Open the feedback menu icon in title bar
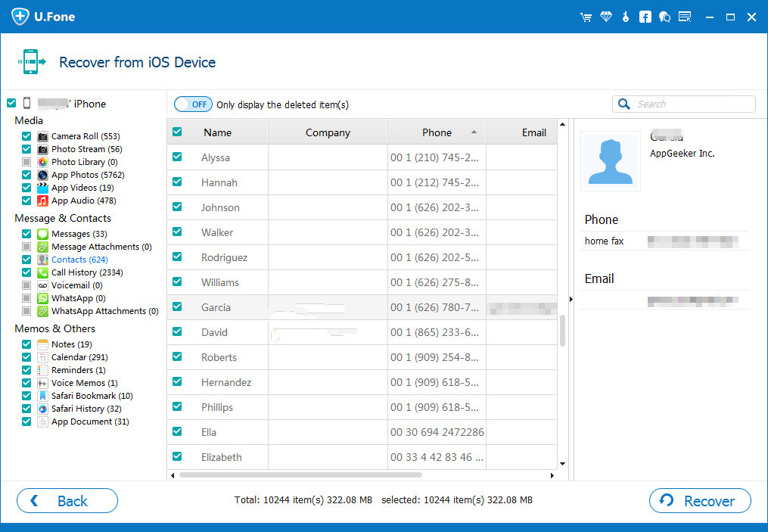This screenshot has width=768, height=532. (685, 17)
